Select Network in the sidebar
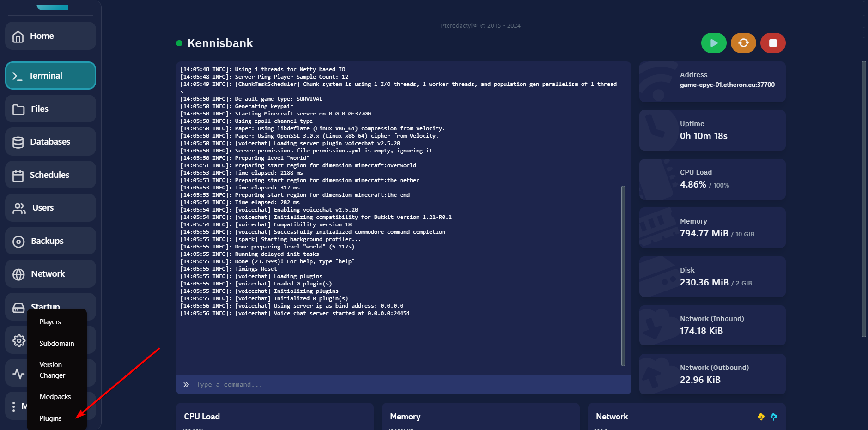868x430 pixels. (50, 274)
